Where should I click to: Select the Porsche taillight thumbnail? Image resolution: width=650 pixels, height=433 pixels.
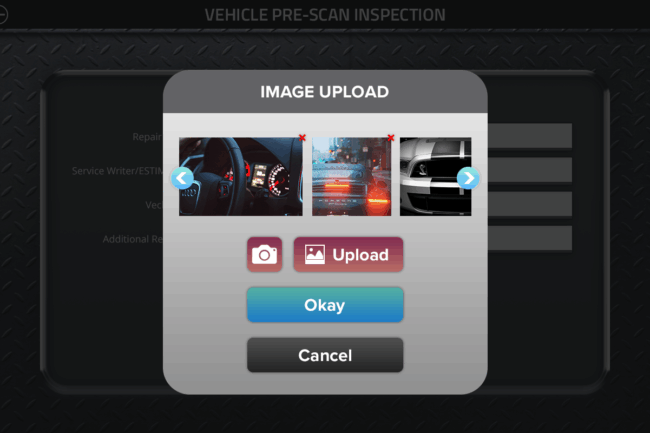(352, 177)
